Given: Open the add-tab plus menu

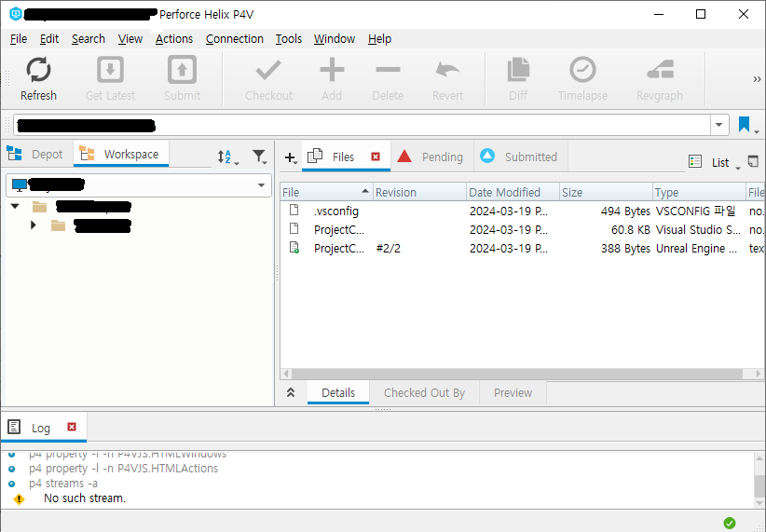Looking at the screenshot, I should [291, 157].
